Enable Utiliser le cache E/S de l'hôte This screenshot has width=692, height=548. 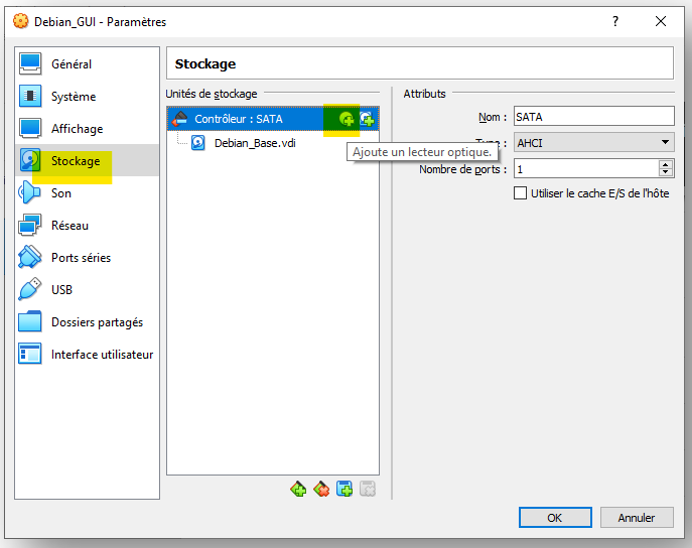520,193
